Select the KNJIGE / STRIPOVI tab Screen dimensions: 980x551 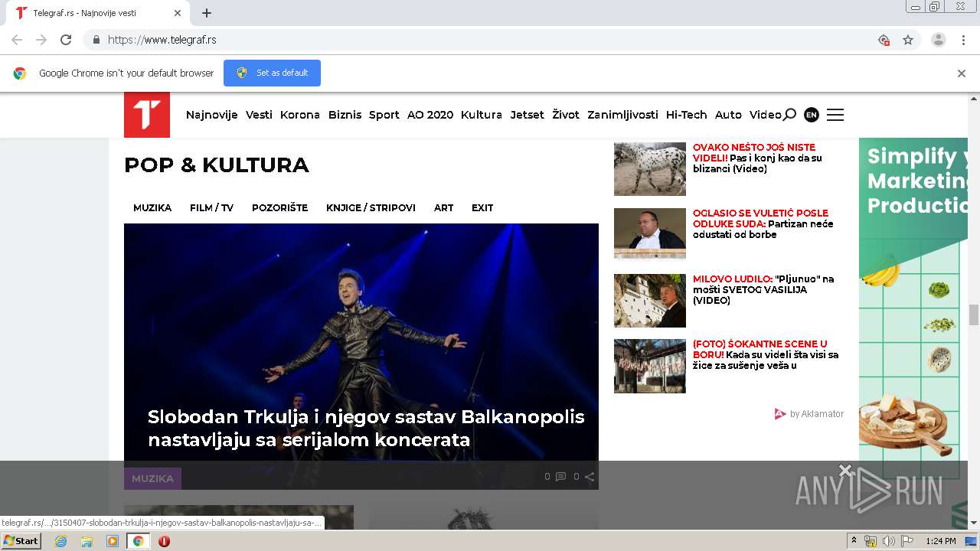(371, 207)
